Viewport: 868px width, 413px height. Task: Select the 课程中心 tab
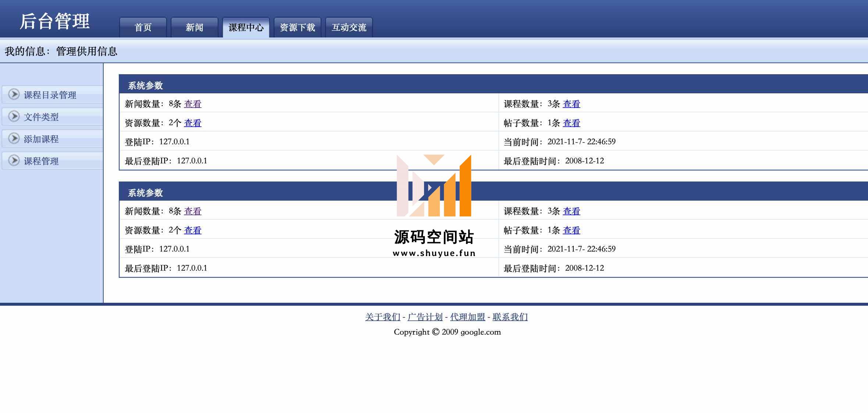pos(246,27)
